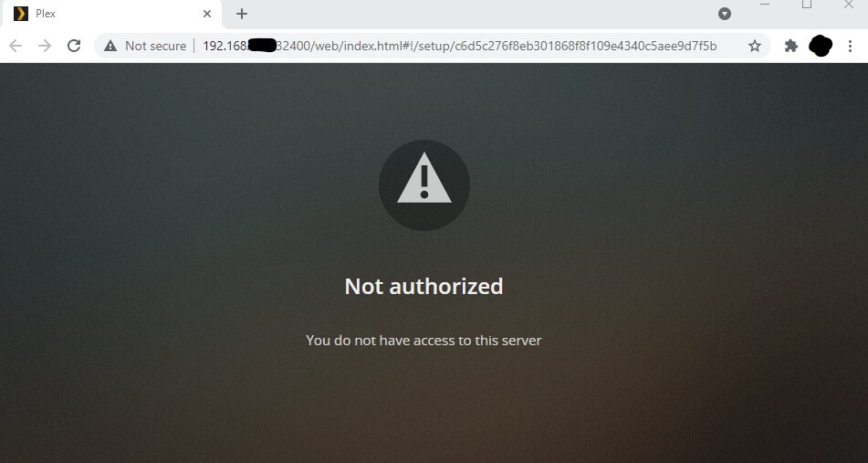The height and width of the screenshot is (463, 868).
Task: Click the URL in the address bar
Action: tap(459, 46)
